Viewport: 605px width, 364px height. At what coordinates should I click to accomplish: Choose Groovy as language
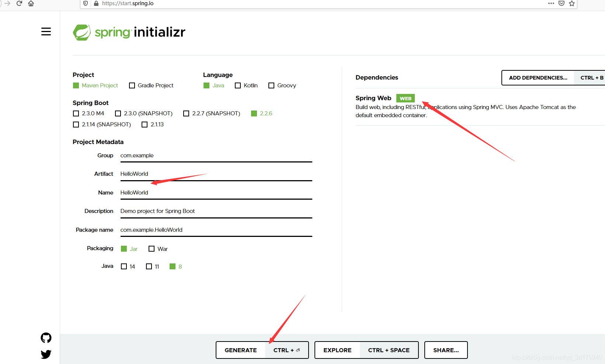[x=282, y=85]
